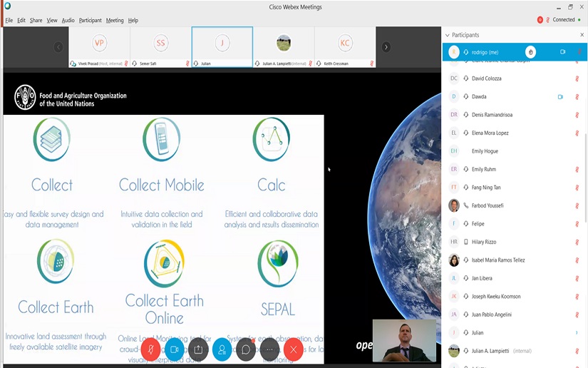The image size is (588, 368).
Task: Toggle video with the camera button
Action: [175, 349]
